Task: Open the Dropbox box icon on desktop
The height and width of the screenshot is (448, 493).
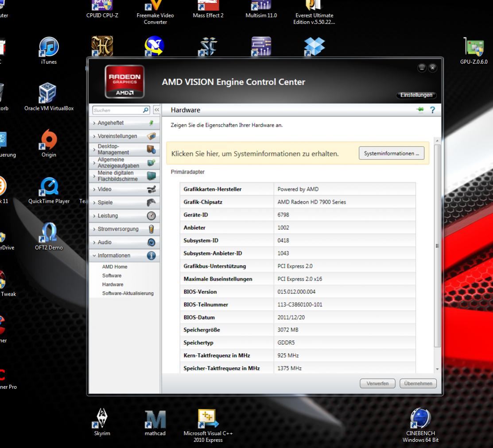Action: [x=314, y=46]
